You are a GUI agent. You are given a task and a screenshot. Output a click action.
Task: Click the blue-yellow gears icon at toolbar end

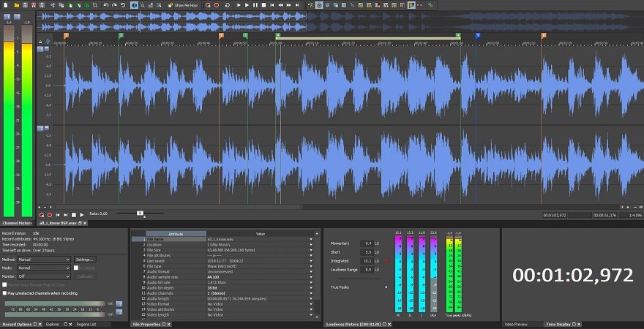point(430,5)
